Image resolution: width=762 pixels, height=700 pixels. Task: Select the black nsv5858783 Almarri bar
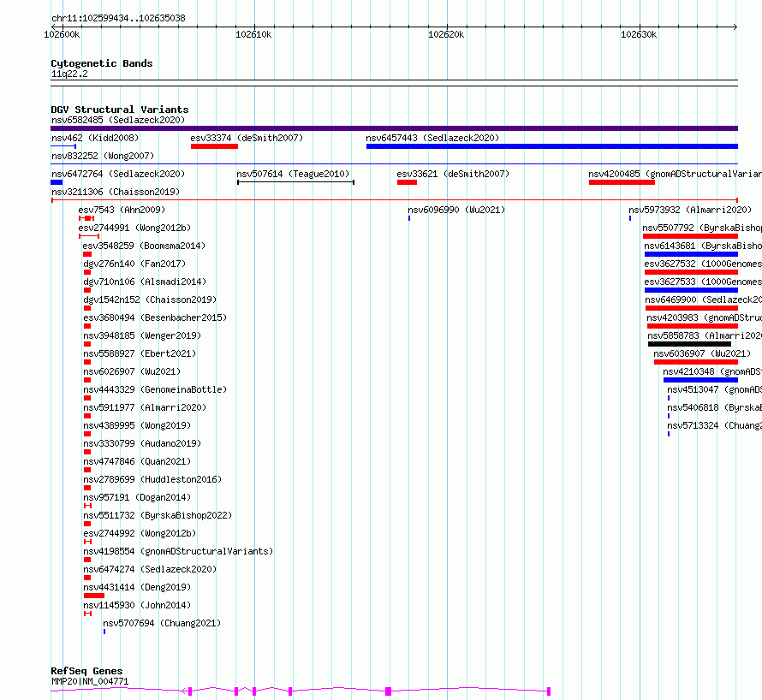point(689,344)
